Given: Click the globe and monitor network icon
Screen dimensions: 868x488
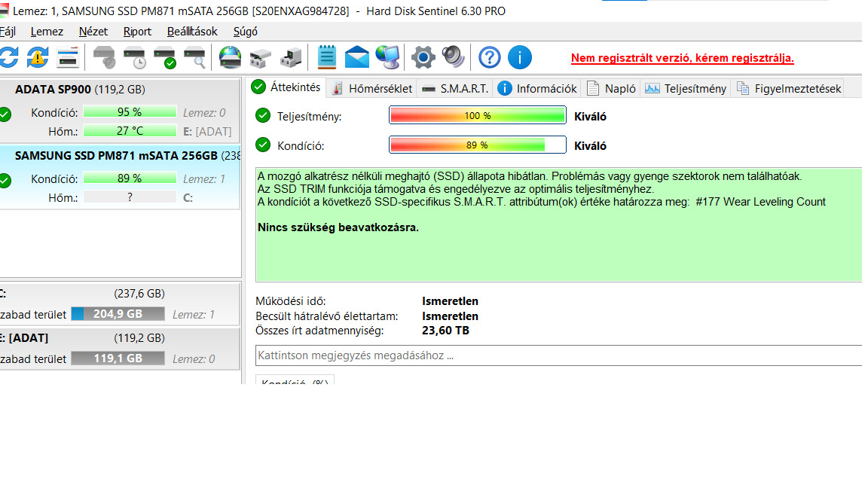Looking at the screenshot, I should (x=387, y=57).
